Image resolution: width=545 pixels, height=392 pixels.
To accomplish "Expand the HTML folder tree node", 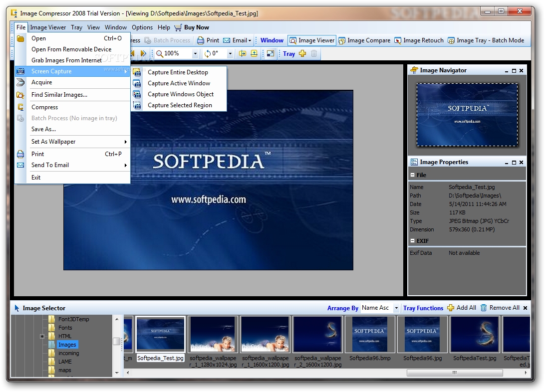I will (42, 336).
